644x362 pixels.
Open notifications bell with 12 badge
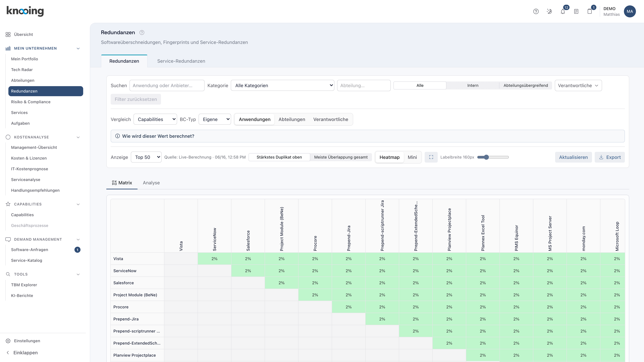(x=563, y=12)
